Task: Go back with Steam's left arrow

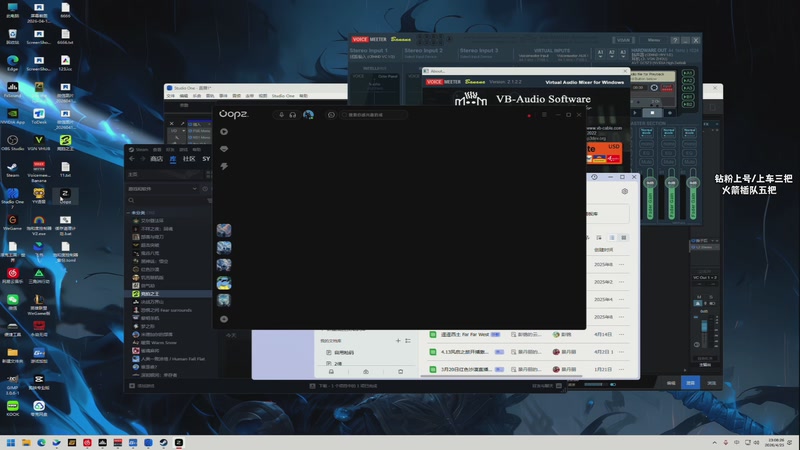Action: tap(132, 159)
